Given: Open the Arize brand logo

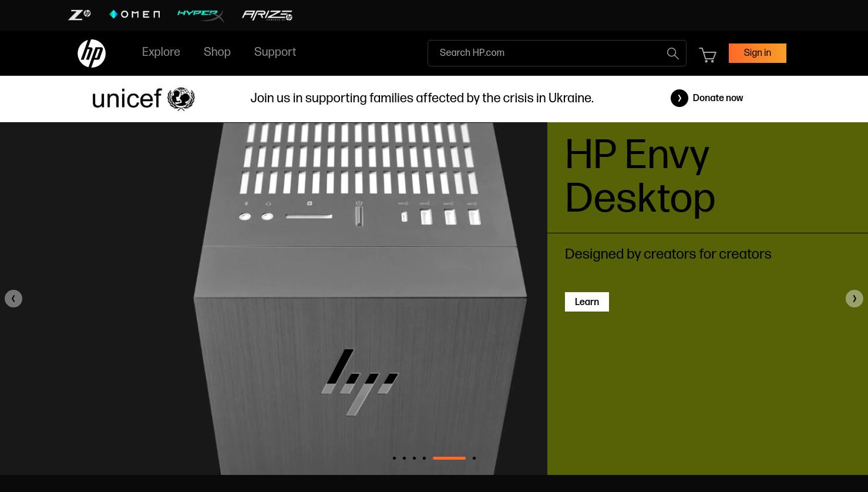Looking at the screenshot, I should click(267, 15).
